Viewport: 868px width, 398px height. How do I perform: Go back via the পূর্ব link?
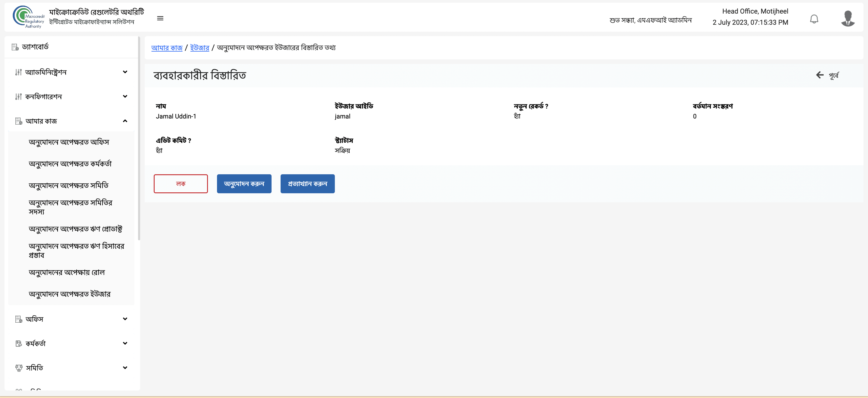tap(834, 75)
